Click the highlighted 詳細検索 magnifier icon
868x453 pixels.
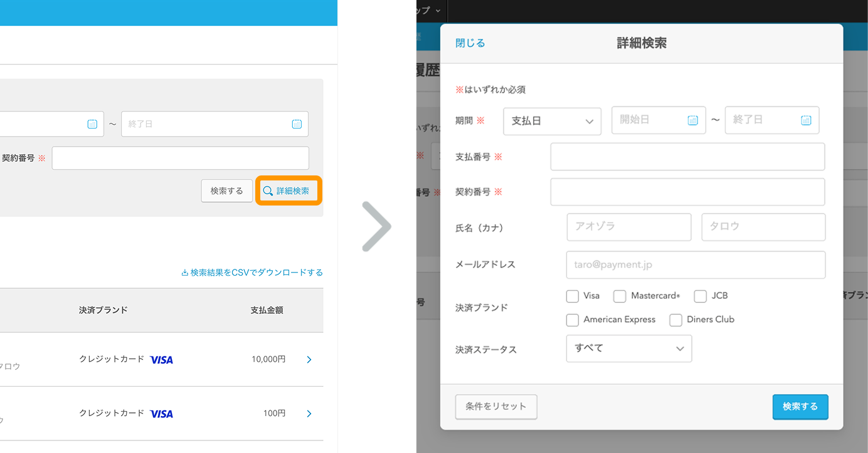click(x=269, y=190)
